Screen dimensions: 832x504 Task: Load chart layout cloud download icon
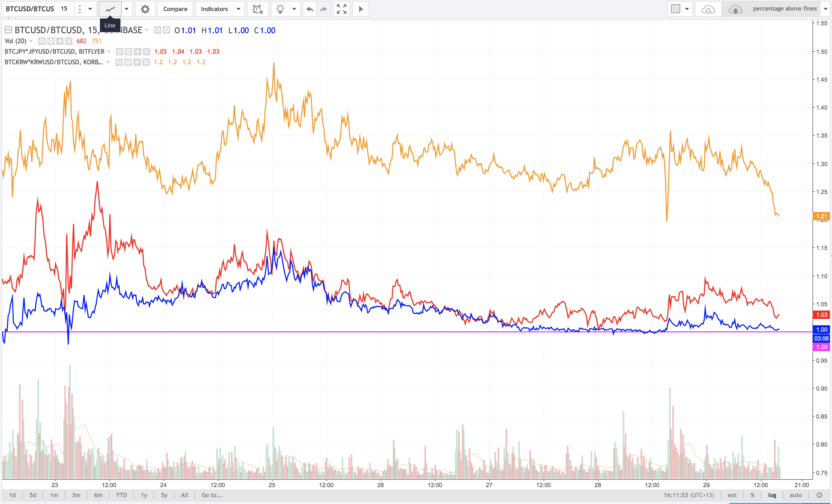coord(708,9)
